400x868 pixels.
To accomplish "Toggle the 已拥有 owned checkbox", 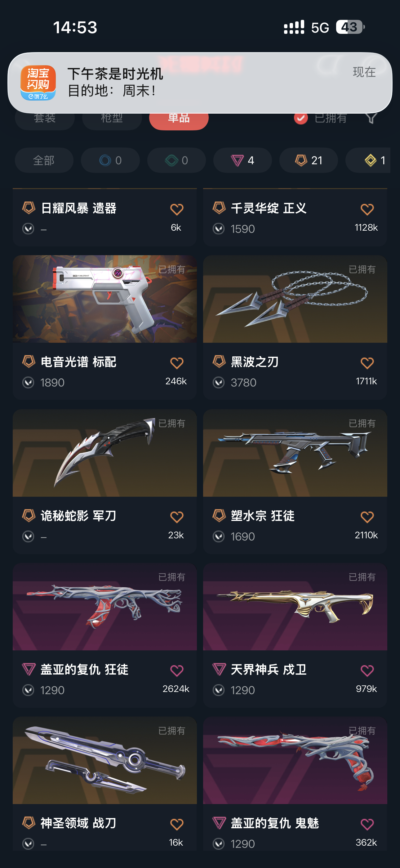I will [x=301, y=118].
